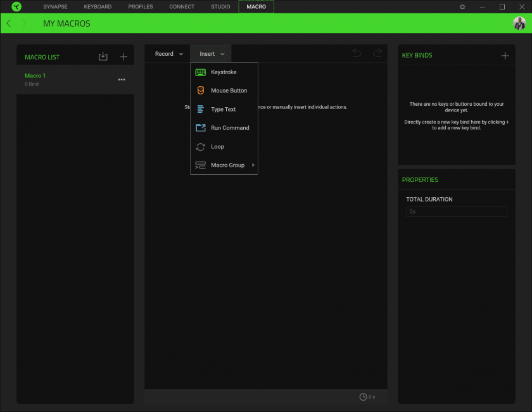Screen dimensions: 532x412
Task: Open the Studio tab
Action: tap(220, 6)
